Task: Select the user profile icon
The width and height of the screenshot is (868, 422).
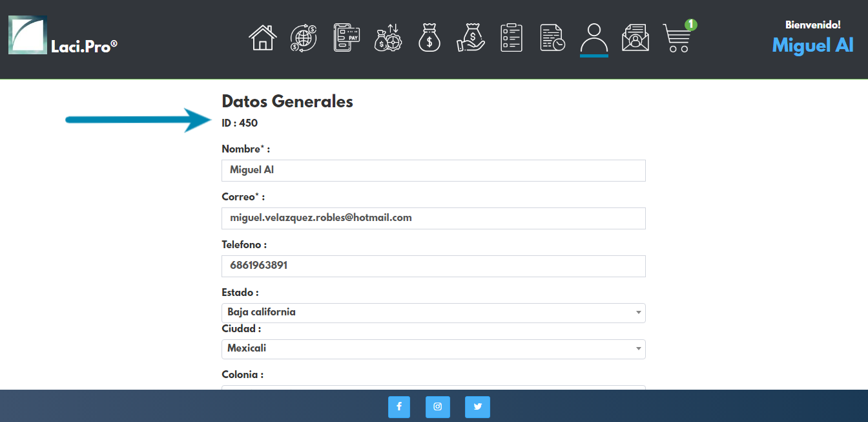Action: pos(594,38)
